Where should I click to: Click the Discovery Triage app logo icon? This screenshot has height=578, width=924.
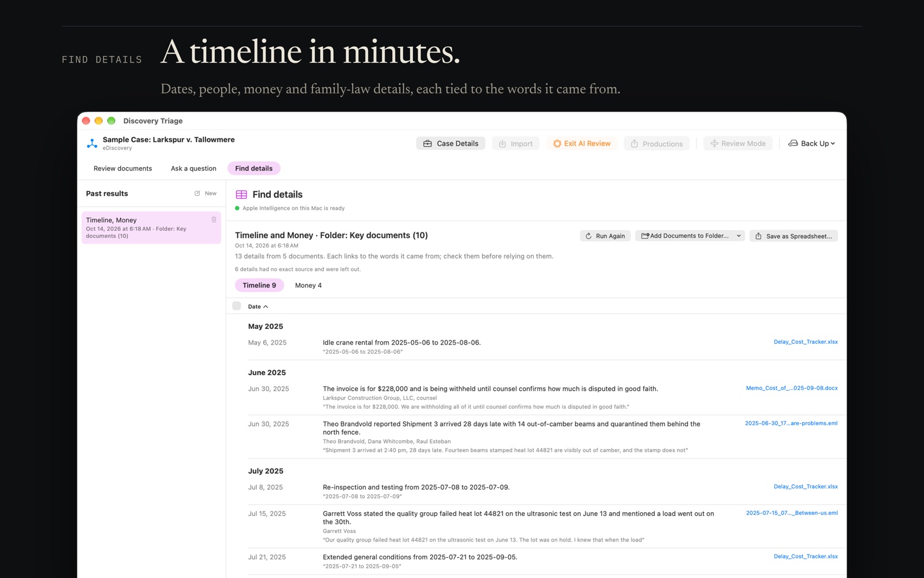tap(92, 143)
